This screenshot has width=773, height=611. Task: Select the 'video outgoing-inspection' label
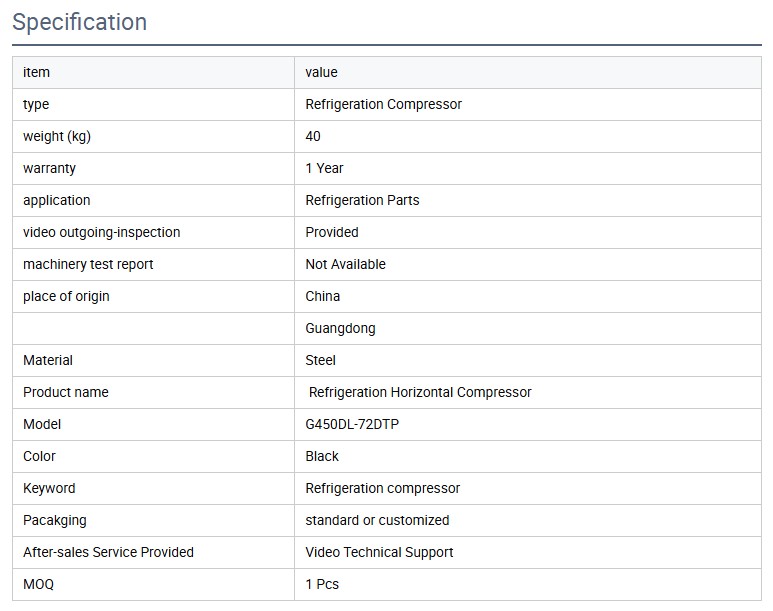(102, 233)
